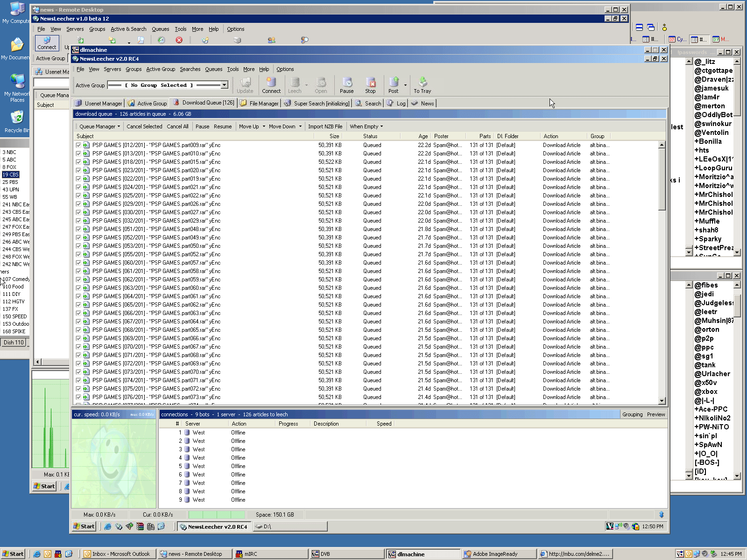Open the Searches menu
This screenshot has width=747, height=560.
(x=190, y=69)
